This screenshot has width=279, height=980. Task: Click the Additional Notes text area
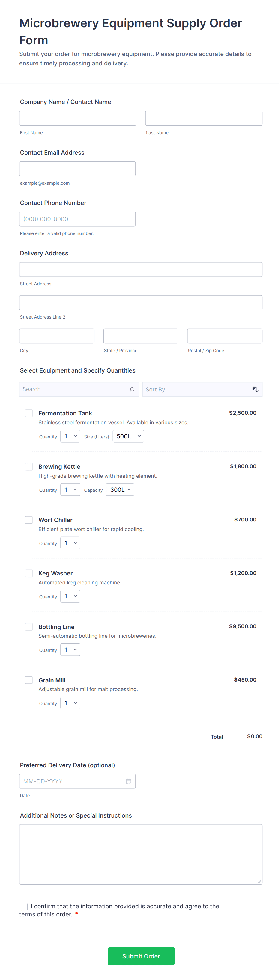pyautogui.click(x=140, y=854)
